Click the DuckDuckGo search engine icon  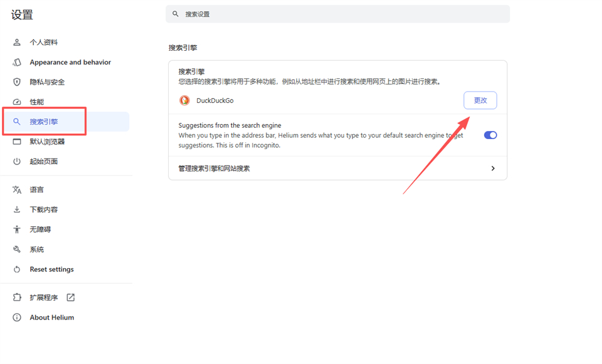(184, 100)
